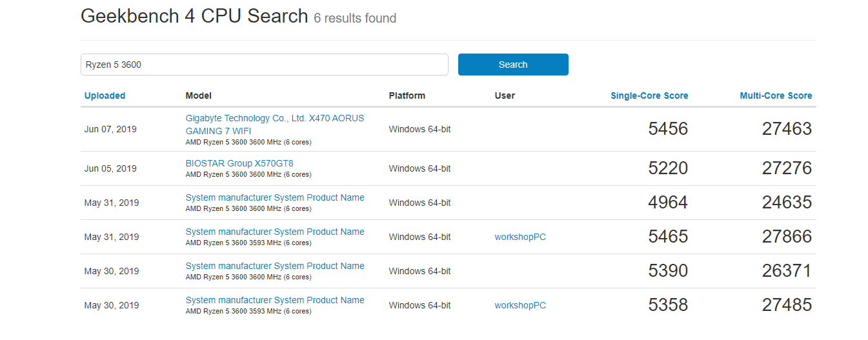868x340 pixels.
Task: Click multi-core score 24635
Action: click(x=787, y=203)
